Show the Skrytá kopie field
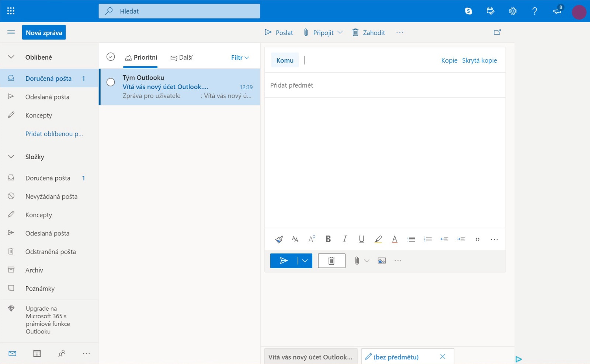This screenshot has width=590, height=364. [x=479, y=60]
